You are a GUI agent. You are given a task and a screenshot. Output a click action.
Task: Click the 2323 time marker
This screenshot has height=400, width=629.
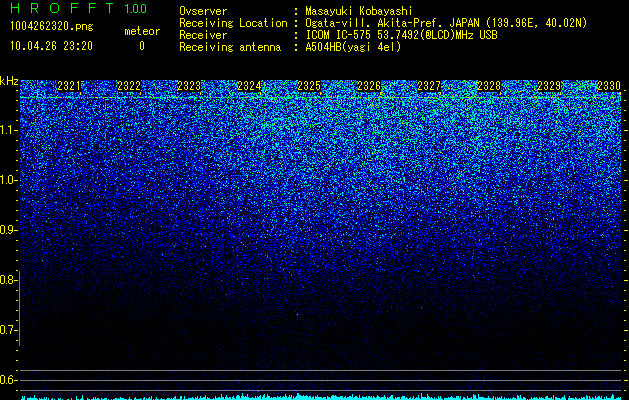pos(189,86)
